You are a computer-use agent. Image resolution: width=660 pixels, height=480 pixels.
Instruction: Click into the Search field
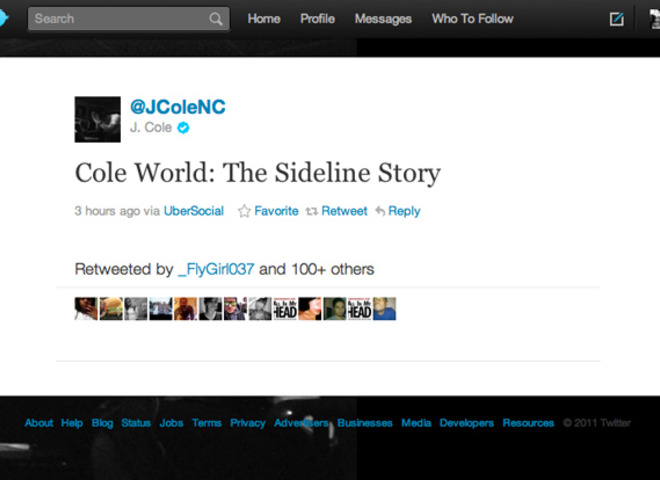click(118, 19)
